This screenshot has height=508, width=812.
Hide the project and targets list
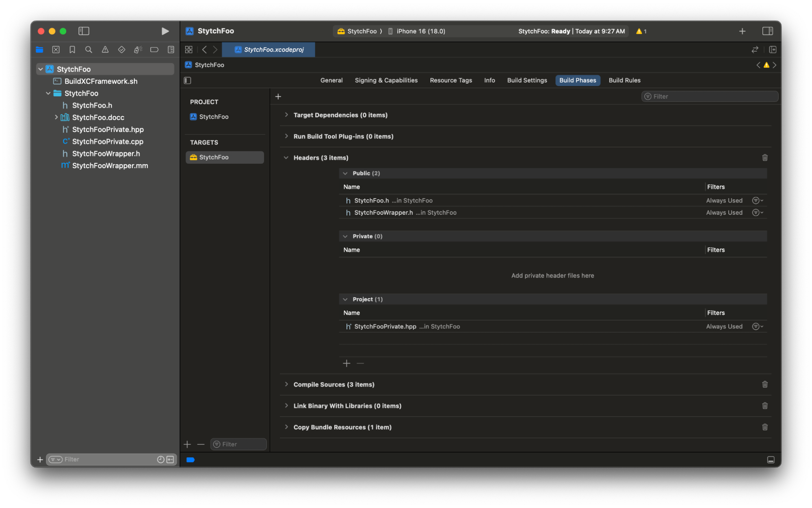[188, 80]
